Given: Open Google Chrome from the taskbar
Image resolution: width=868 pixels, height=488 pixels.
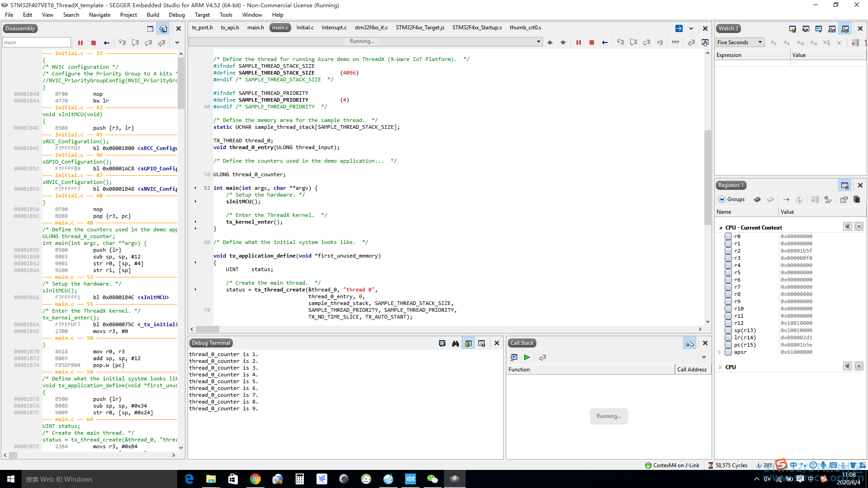Looking at the screenshot, I should tap(255, 479).
